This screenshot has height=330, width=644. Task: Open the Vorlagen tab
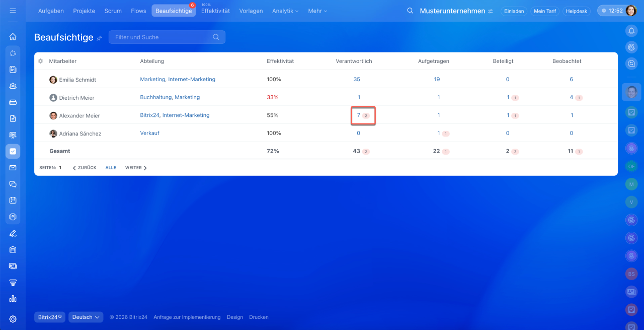click(251, 11)
